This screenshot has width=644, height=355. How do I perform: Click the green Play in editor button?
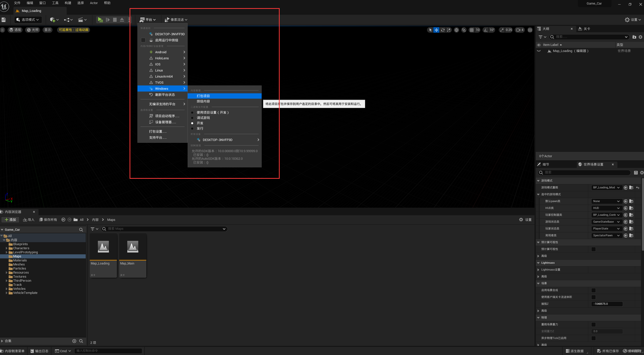coord(100,20)
